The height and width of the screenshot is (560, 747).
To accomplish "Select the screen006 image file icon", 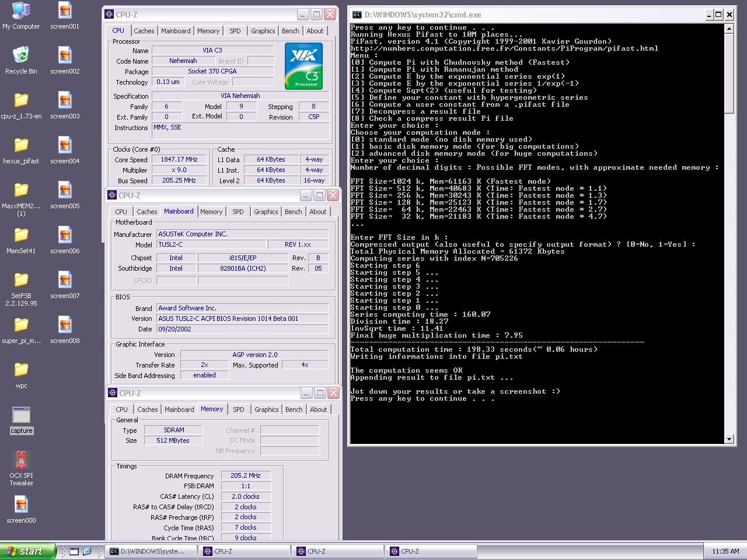I will [65, 235].
